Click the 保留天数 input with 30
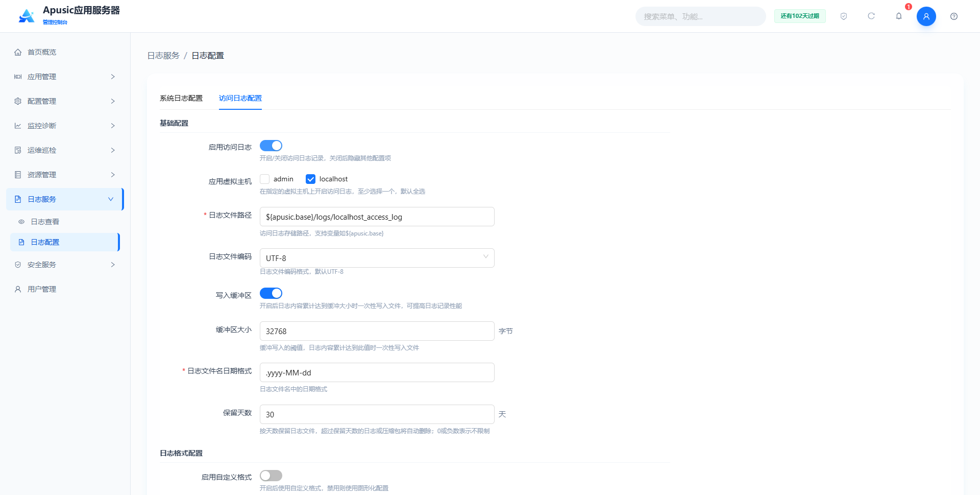This screenshot has width=980, height=495. [377, 414]
